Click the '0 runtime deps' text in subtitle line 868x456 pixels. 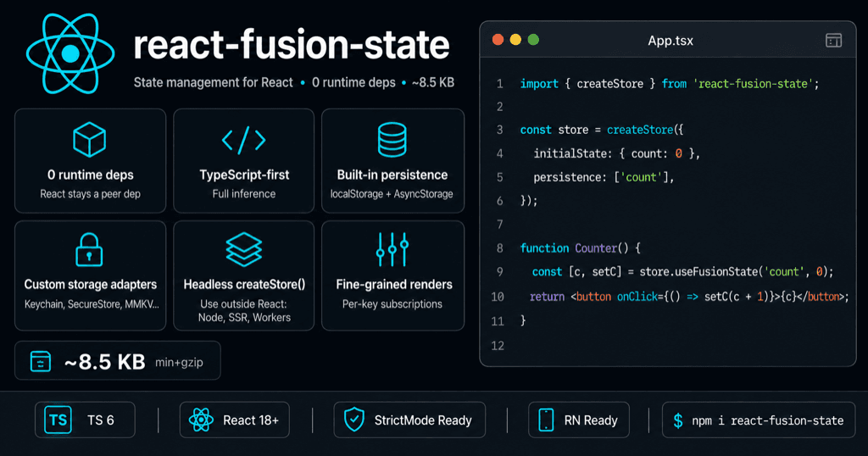click(x=353, y=82)
